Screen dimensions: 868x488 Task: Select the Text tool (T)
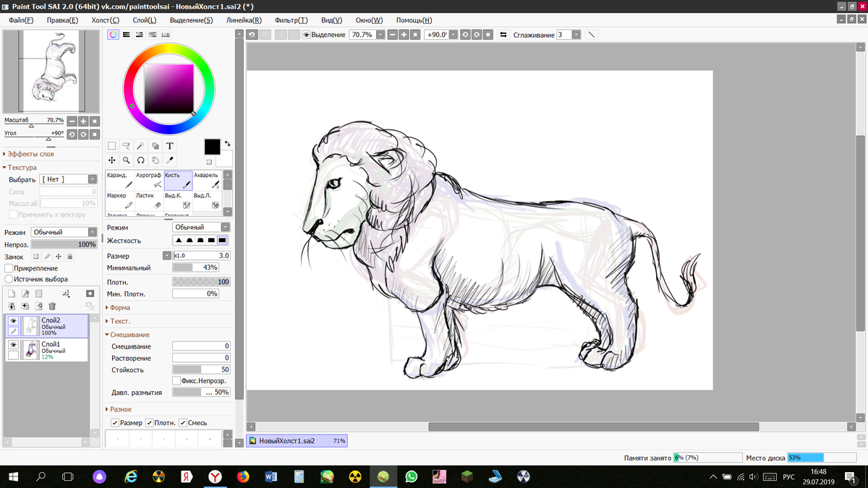[x=170, y=146]
